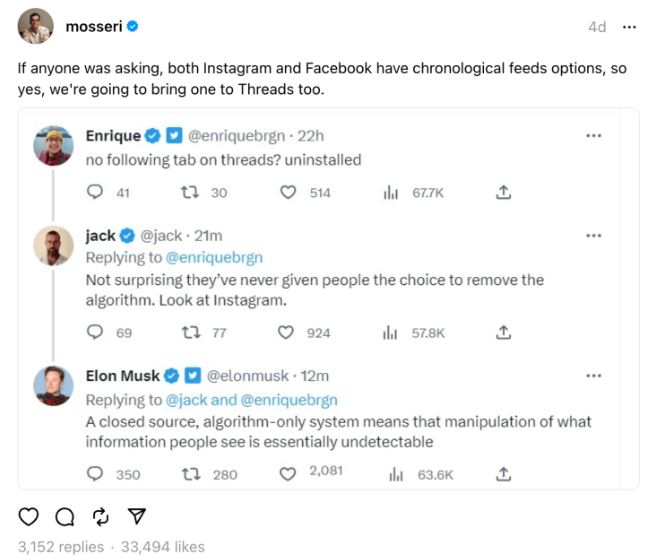Like mosseri's Threads post with heart icon
Image resolution: width=649 pixels, height=555 pixels.
click(29, 516)
